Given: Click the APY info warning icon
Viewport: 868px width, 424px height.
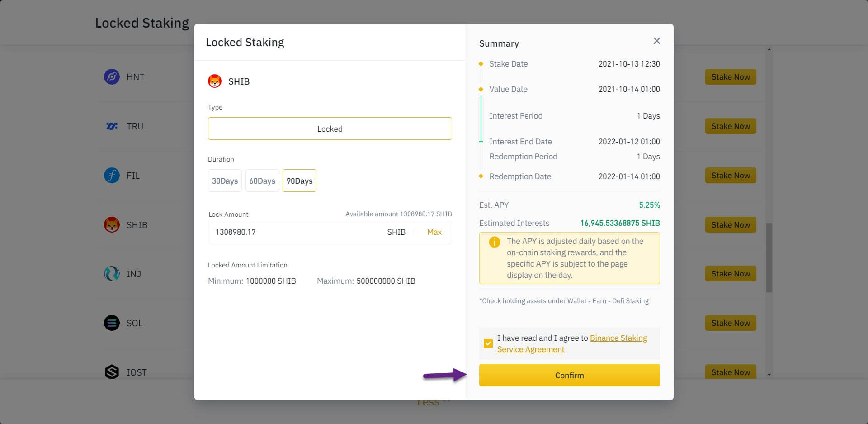Looking at the screenshot, I should click(495, 242).
